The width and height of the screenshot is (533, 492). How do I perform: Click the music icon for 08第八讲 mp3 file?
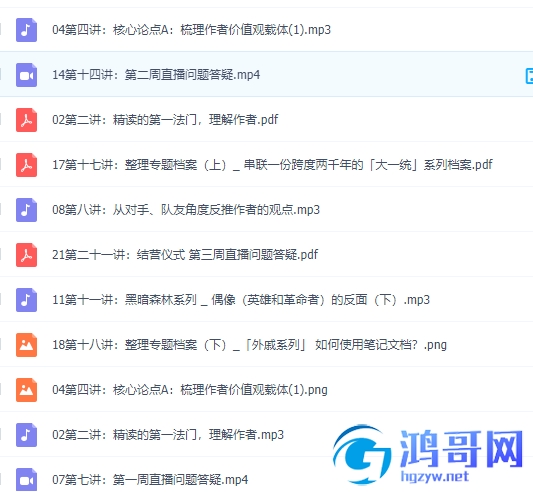point(27,210)
